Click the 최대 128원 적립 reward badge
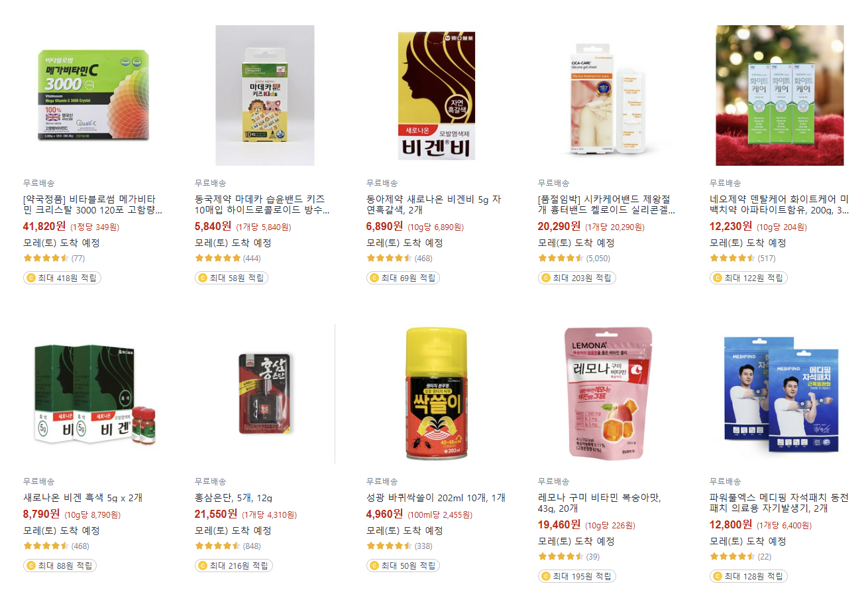 tap(748, 576)
